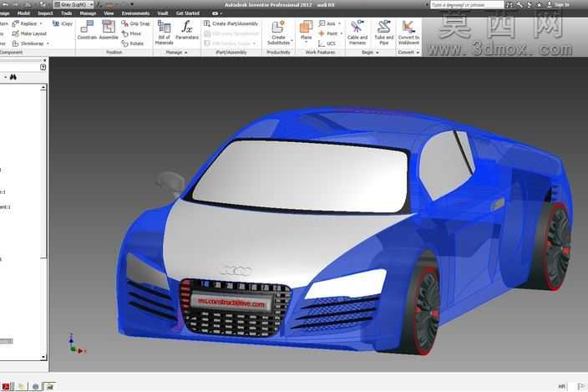This screenshot has width=588, height=392.
Task: Create a UCS
Action: pyautogui.click(x=327, y=43)
